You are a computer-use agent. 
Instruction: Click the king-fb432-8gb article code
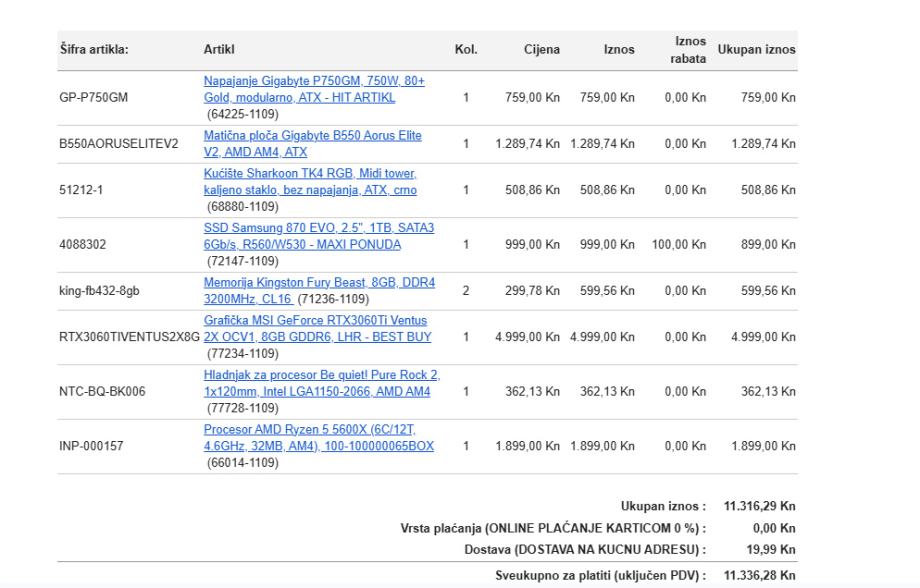[x=102, y=289]
